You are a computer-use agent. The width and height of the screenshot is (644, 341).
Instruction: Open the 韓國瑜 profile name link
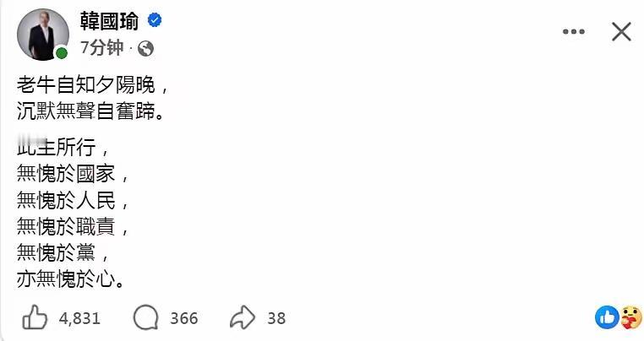click(x=109, y=21)
